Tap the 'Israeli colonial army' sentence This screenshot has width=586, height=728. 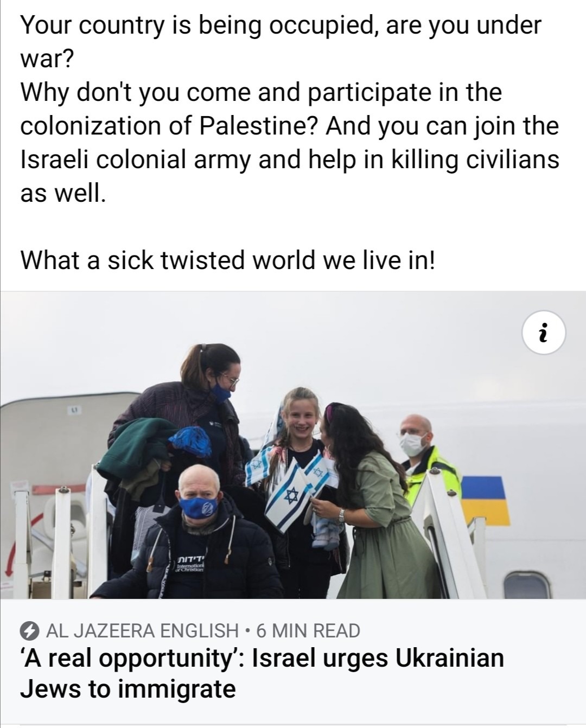point(290,176)
